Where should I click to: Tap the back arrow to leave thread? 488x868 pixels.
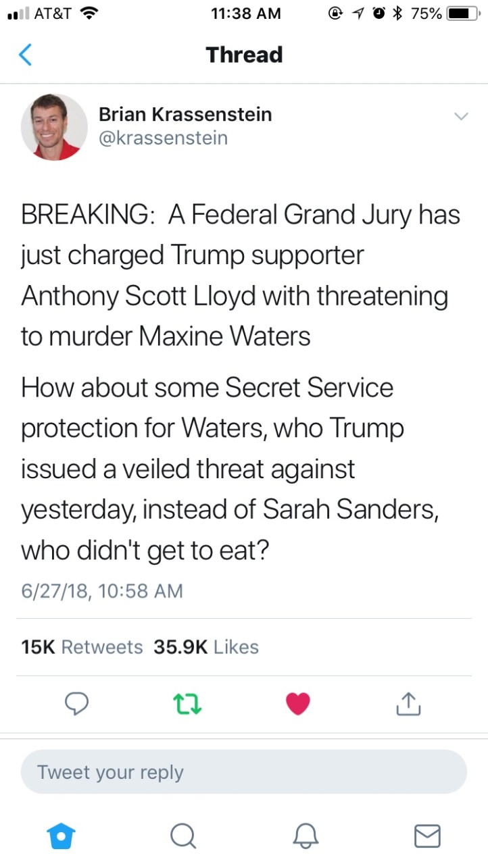tap(25, 55)
